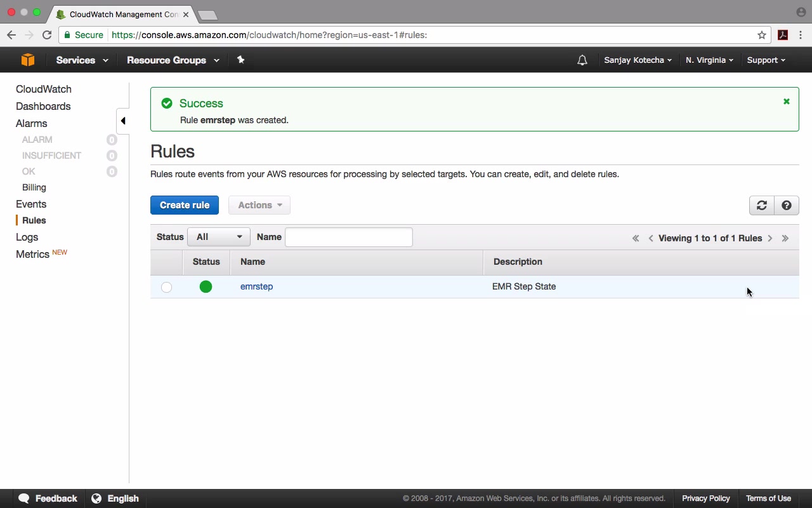The height and width of the screenshot is (508, 812).
Task: Select Rules in the sidebar
Action: pos(34,220)
